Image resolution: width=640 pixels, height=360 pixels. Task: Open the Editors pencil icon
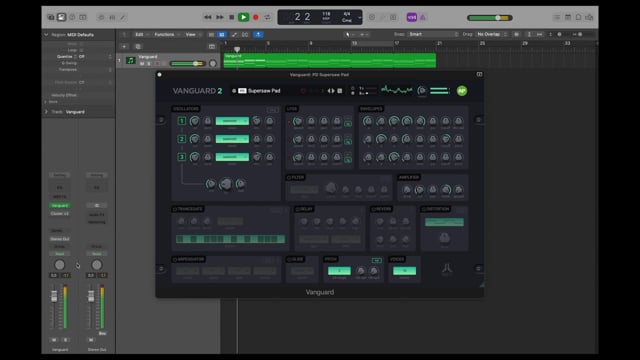click(123, 17)
